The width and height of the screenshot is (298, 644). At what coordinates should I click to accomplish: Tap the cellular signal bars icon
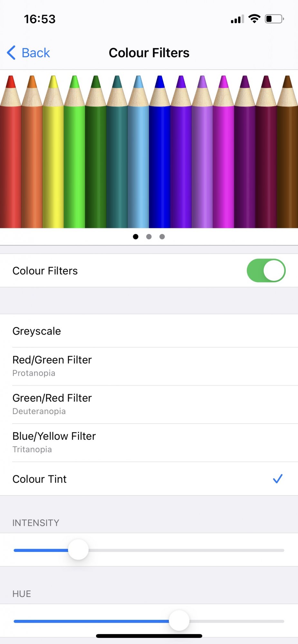coord(237,19)
